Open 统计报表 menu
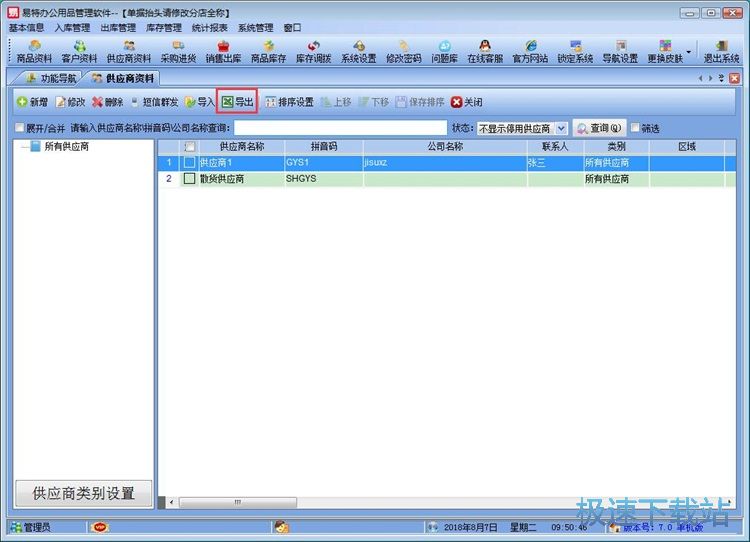Viewport: 750px width, 542px height. (x=210, y=28)
